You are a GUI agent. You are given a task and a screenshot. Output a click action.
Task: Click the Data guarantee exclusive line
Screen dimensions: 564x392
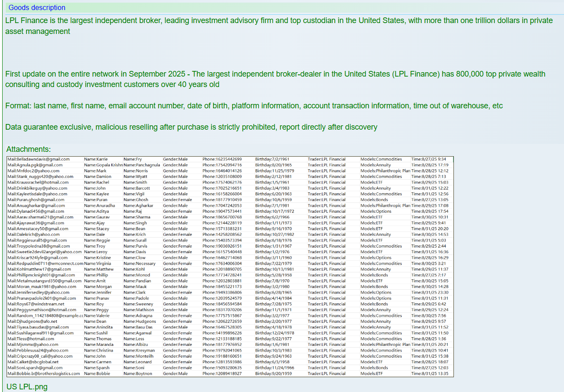pyautogui.click(x=191, y=127)
